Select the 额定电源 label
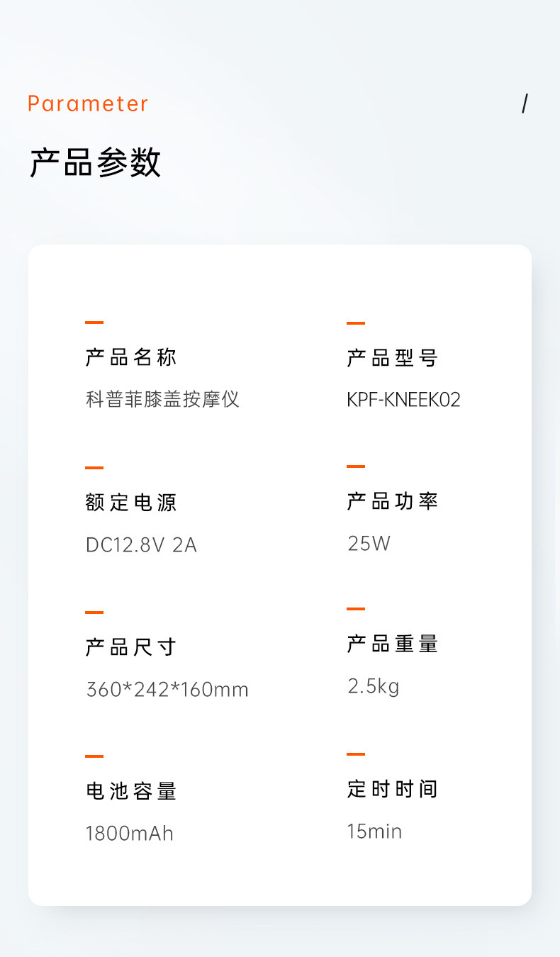 click(131, 503)
